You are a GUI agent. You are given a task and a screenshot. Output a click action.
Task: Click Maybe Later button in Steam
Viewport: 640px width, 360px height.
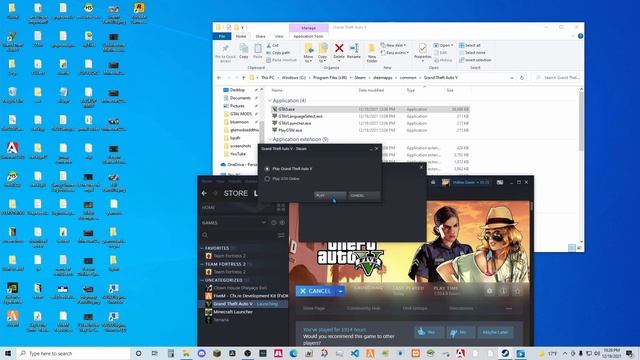tap(495, 332)
